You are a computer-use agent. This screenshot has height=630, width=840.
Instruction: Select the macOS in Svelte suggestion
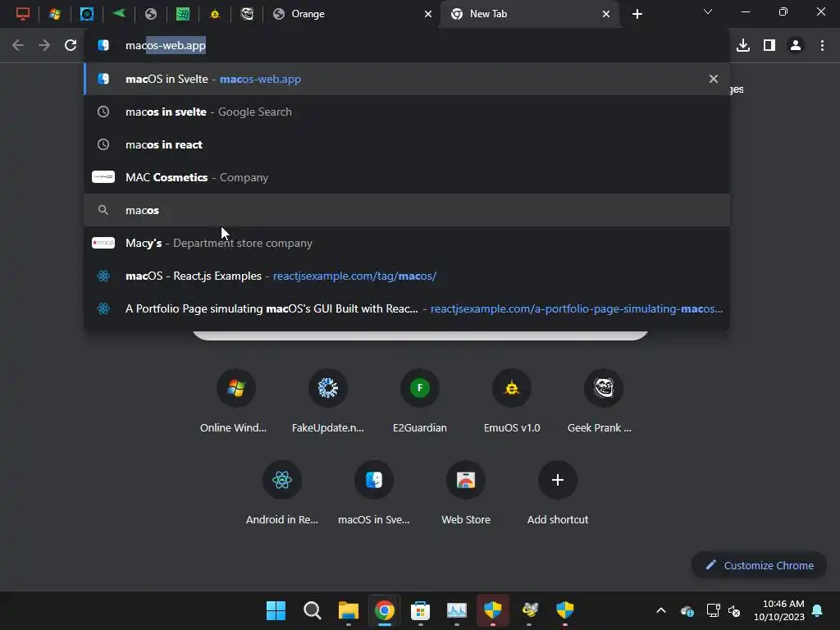[407, 79]
